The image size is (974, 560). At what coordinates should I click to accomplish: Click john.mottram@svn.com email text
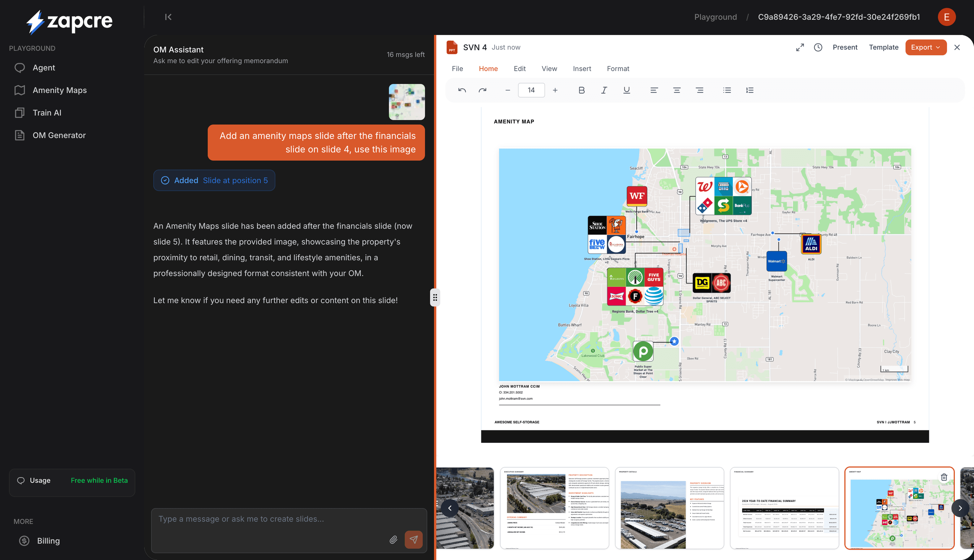pyautogui.click(x=516, y=398)
